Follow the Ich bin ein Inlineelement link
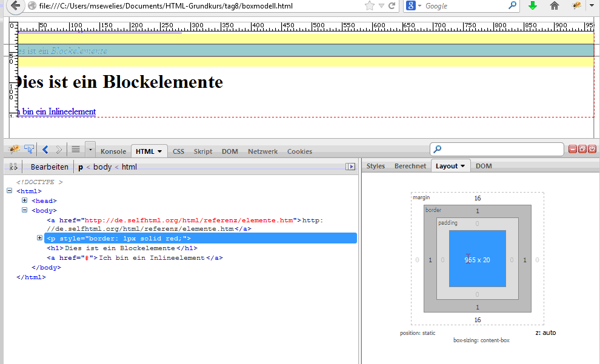Image resolution: width=600 pixels, height=364 pixels. (x=56, y=111)
